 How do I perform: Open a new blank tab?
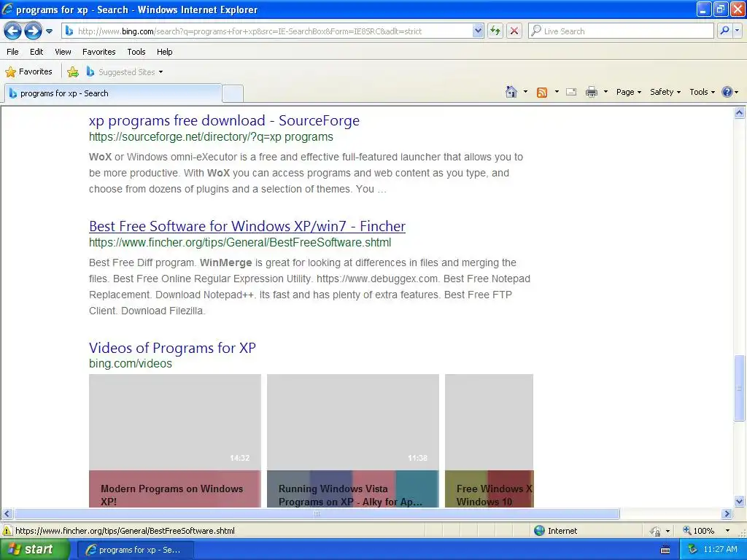pos(233,93)
